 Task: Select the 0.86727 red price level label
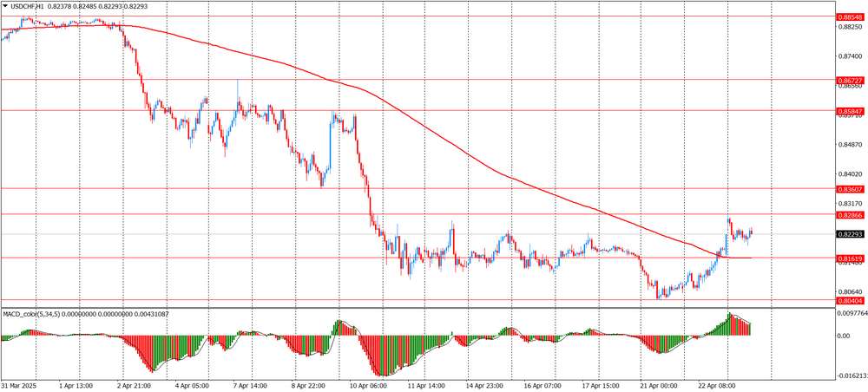click(851, 81)
